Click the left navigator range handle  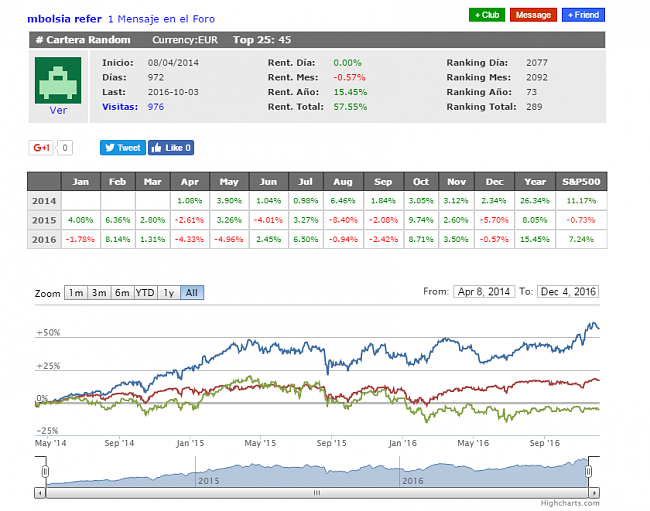pos(45,471)
